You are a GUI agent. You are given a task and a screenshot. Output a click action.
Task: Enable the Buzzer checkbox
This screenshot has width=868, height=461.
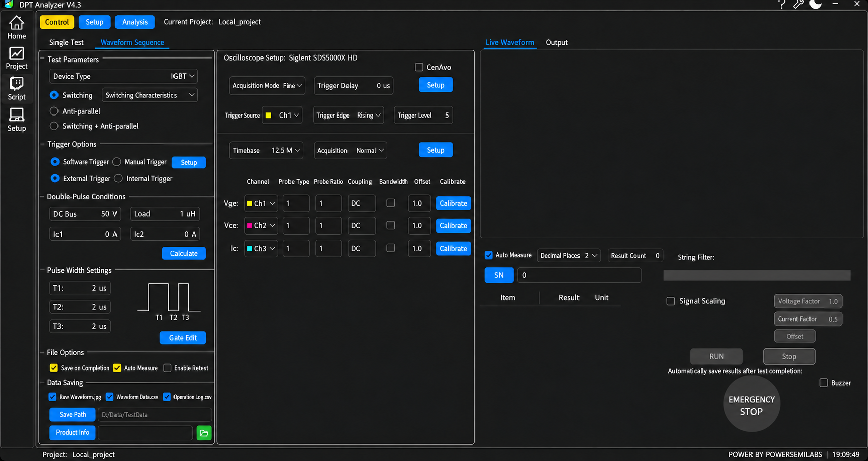pyautogui.click(x=824, y=383)
